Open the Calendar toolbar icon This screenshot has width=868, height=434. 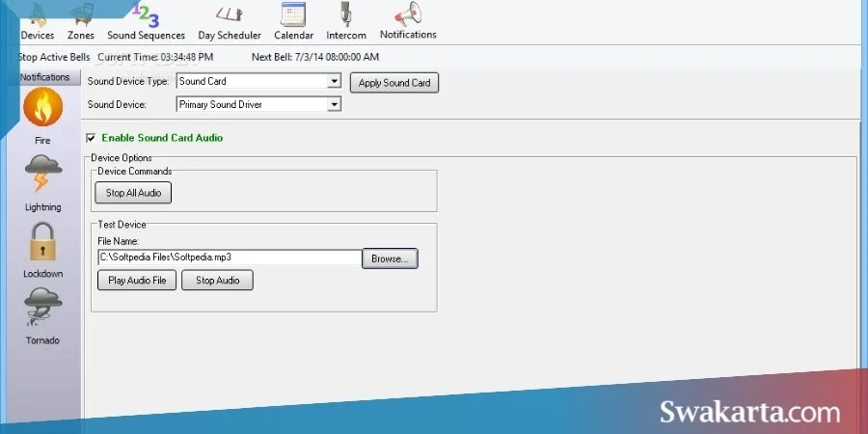coord(293,14)
